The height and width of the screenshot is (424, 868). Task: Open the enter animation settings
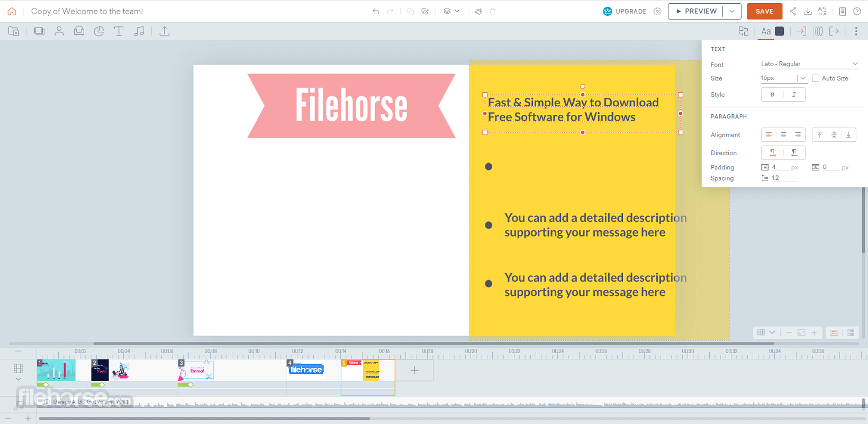click(x=801, y=31)
